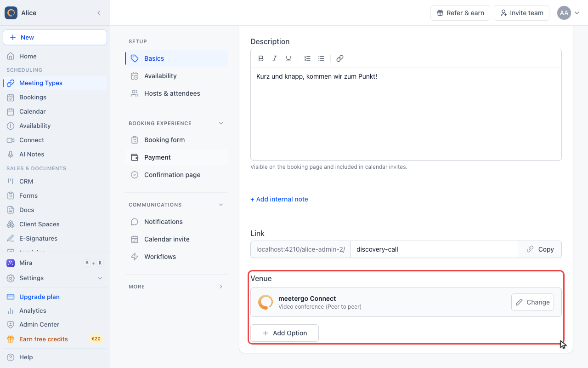Screen dimensions: 588x368
Task: Collapse the Booking Experience section
Action: [x=221, y=123]
